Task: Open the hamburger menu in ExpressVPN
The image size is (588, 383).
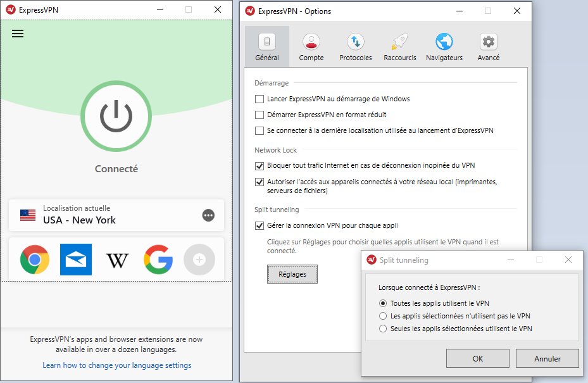Action: (18, 34)
